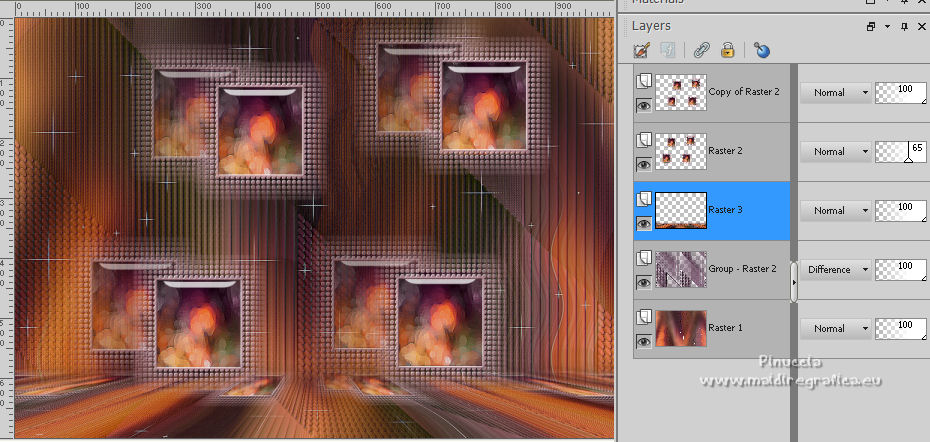Close the Layers palette
This screenshot has height=442, width=930.
pyautogui.click(x=922, y=26)
